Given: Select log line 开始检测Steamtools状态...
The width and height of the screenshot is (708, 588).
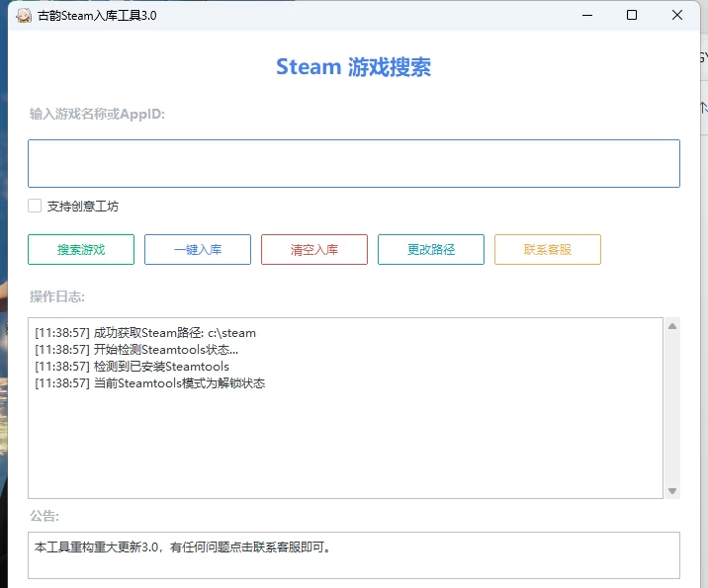Looking at the screenshot, I should (x=136, y=350).
